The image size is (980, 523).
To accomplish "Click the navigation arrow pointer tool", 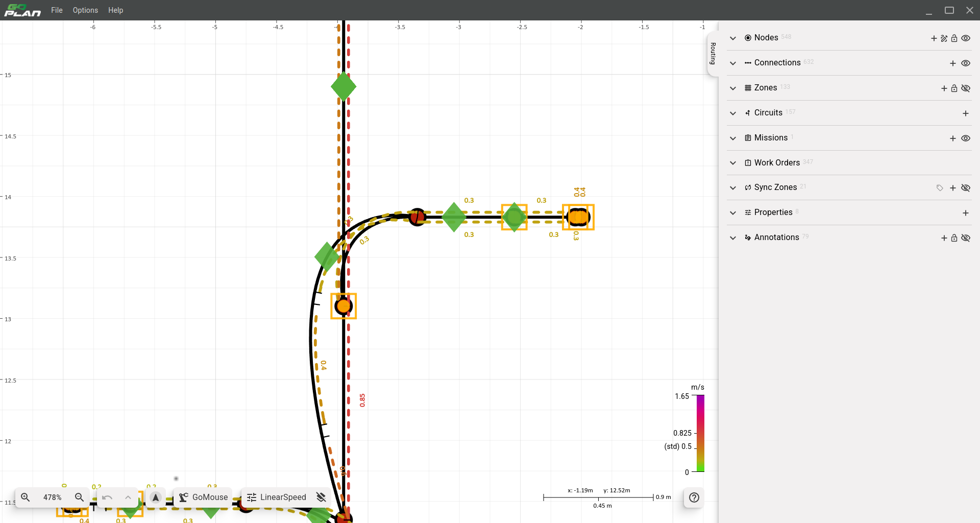I will (156, 497).
